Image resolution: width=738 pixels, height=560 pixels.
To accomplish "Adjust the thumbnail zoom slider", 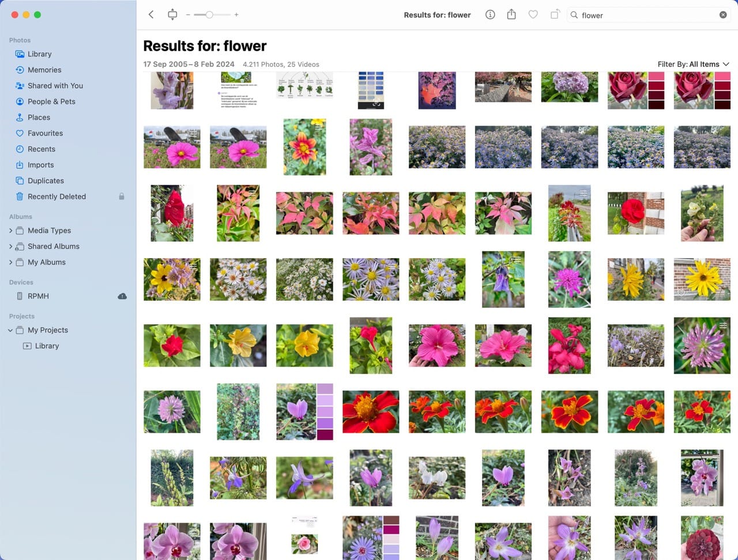I will click(209, 14).
